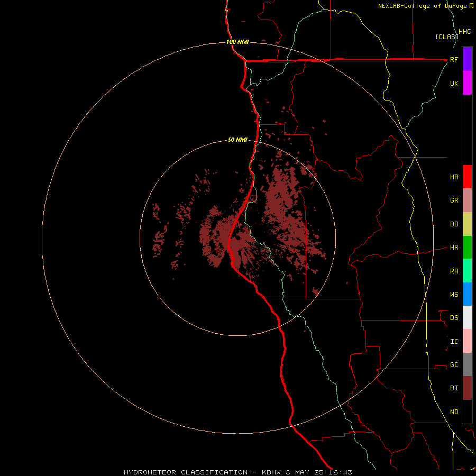Viewport: 476px width, 476px height.
Task: Click the KBHX station identifier
Action: 271,472
